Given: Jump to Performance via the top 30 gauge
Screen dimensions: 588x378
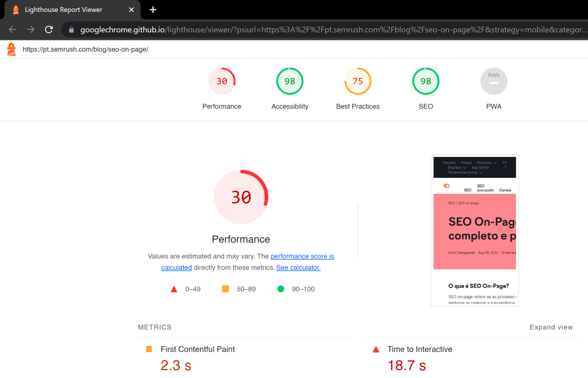Looking at the screenshot, I should pyautogui.click(x=222, y=81).
